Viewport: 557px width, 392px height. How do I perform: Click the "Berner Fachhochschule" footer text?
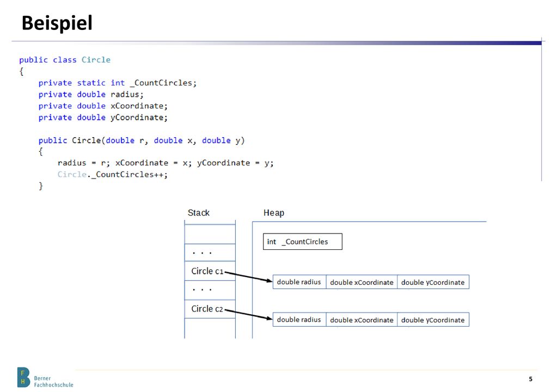(54, 381)
